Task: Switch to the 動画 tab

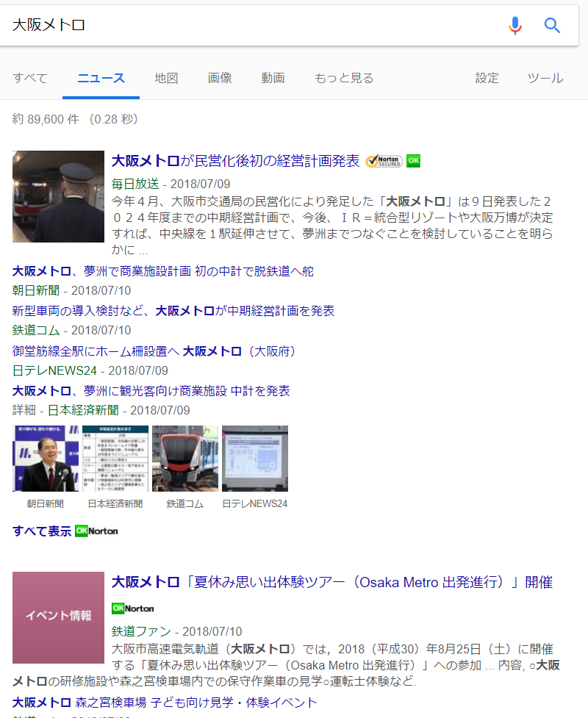Action: [273, 79]
